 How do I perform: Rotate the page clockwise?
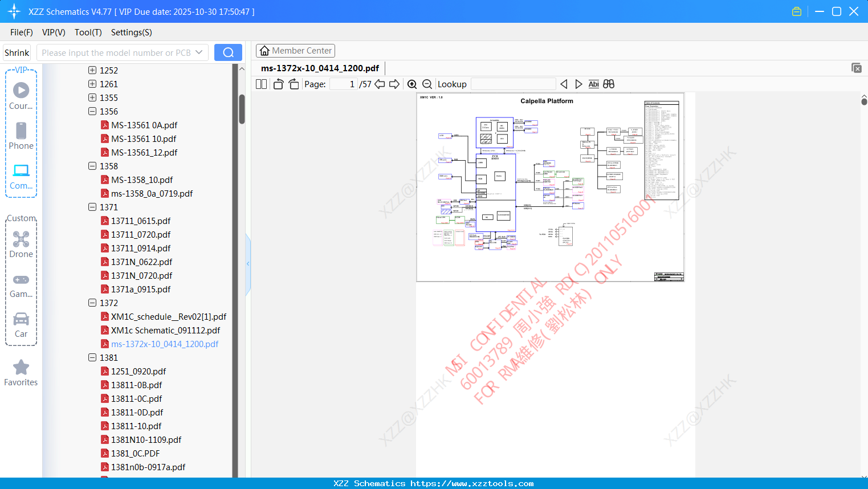click(294, 84)
